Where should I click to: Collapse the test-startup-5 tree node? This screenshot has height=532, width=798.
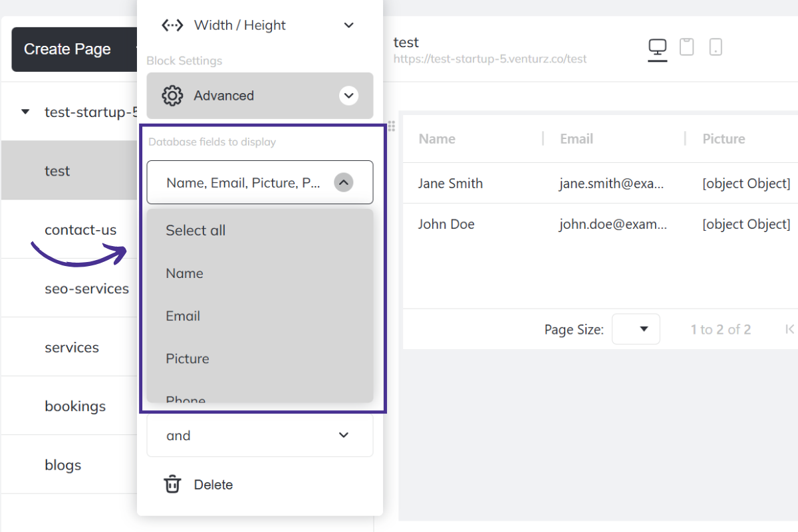click(x=25, y=112)
